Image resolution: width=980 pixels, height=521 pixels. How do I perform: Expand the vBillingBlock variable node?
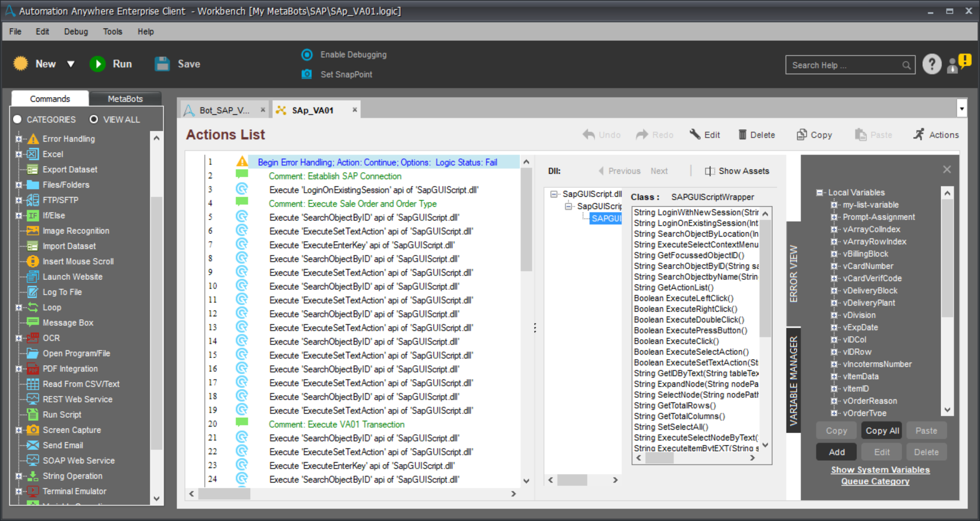834,254
